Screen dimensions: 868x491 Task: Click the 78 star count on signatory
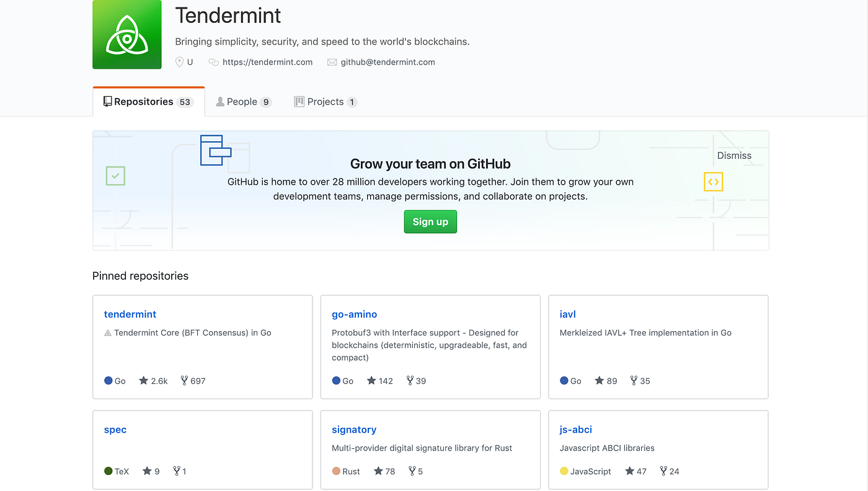click(390, 471)
